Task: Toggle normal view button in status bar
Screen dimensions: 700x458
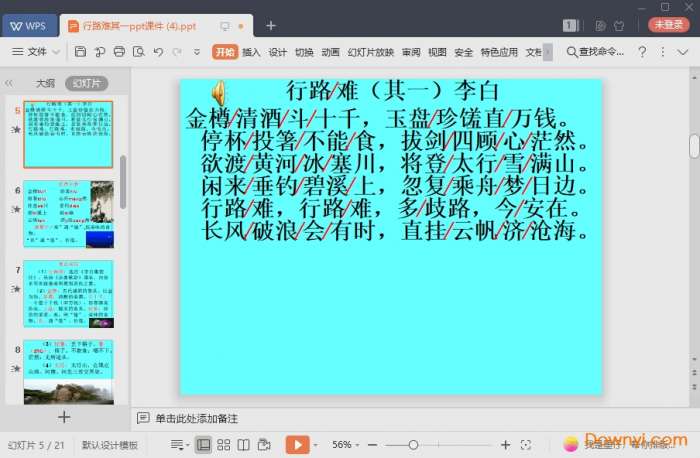Action: (x=204, y=444)
